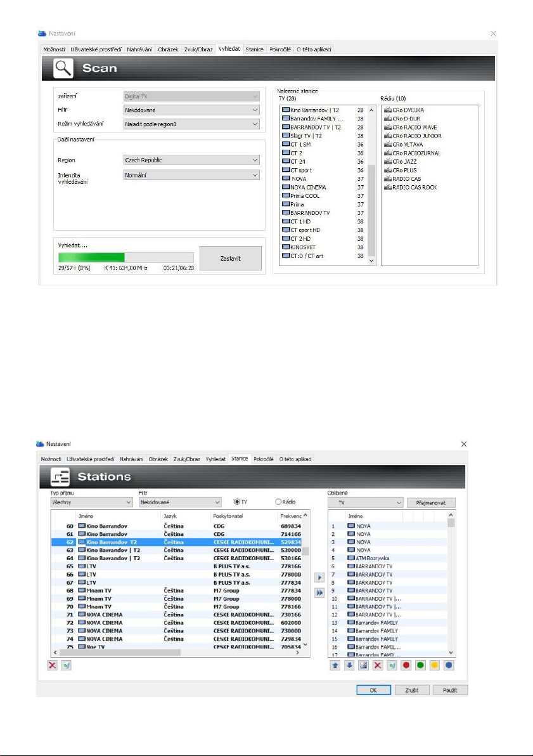Click the TV icon on station 65 LTV

pos(82,566)
